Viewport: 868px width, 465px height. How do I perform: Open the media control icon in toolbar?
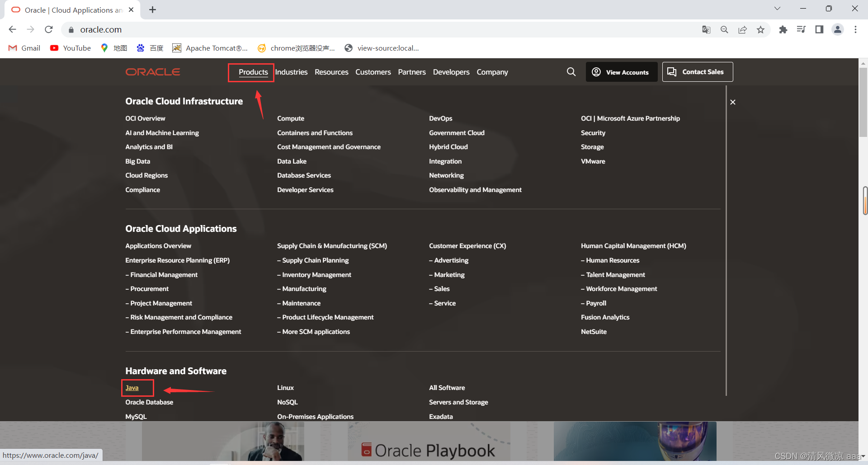pos(801,29)
